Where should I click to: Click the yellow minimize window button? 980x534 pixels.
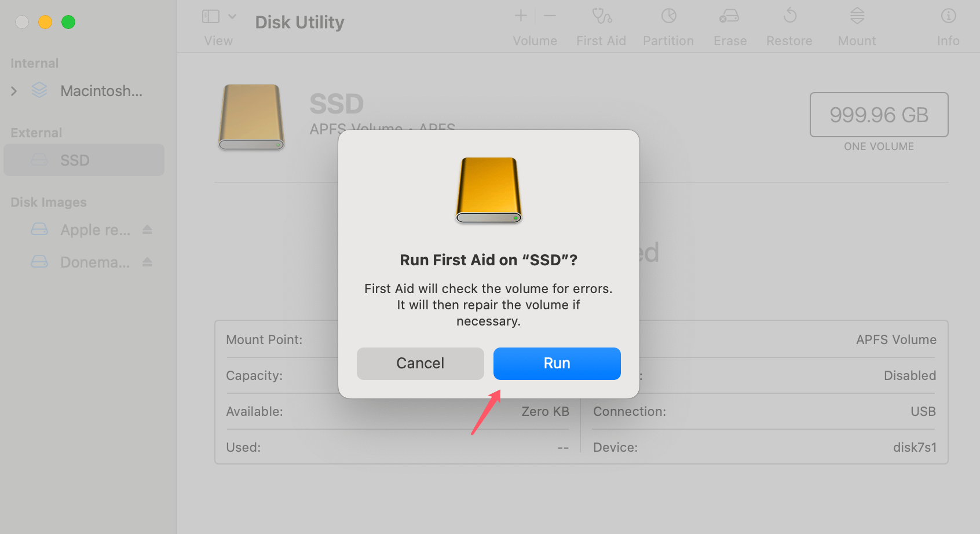click(45, 22)
